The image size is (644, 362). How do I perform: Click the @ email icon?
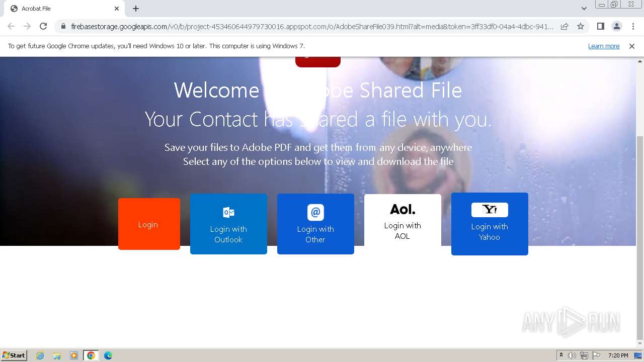(x=315, y=212)
